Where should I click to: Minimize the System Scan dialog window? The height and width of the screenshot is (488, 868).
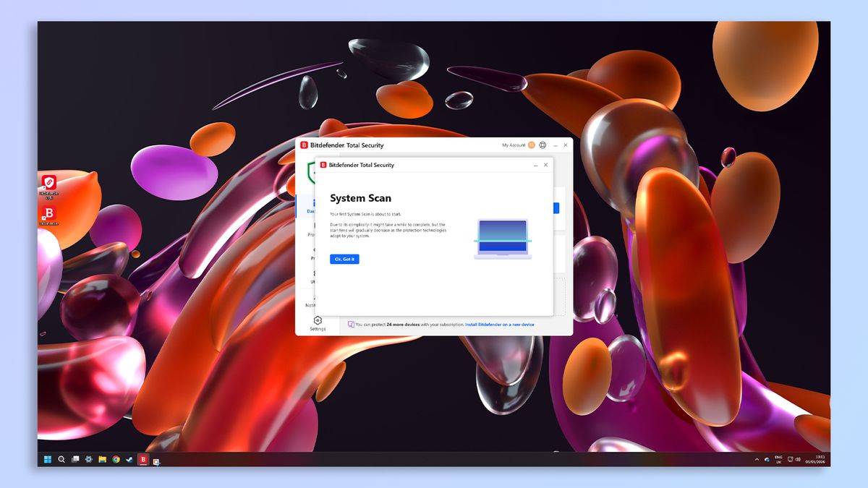535,165
